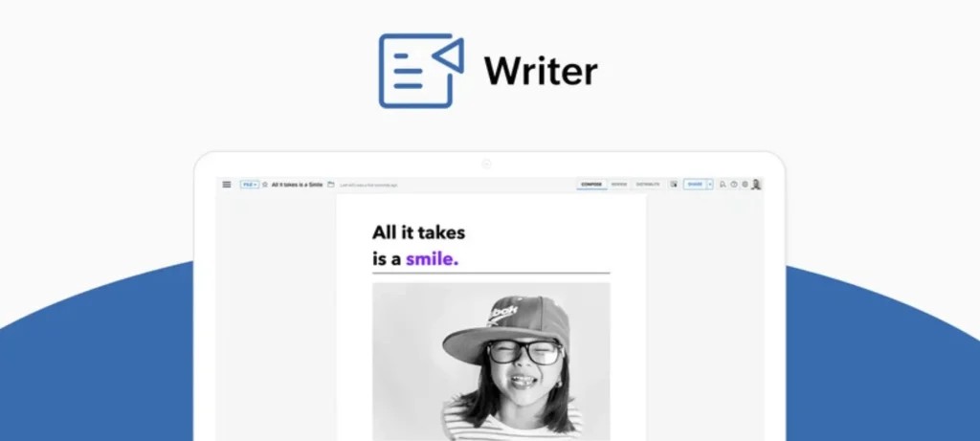Switch to the REVIEW tab

click(619, 185)
